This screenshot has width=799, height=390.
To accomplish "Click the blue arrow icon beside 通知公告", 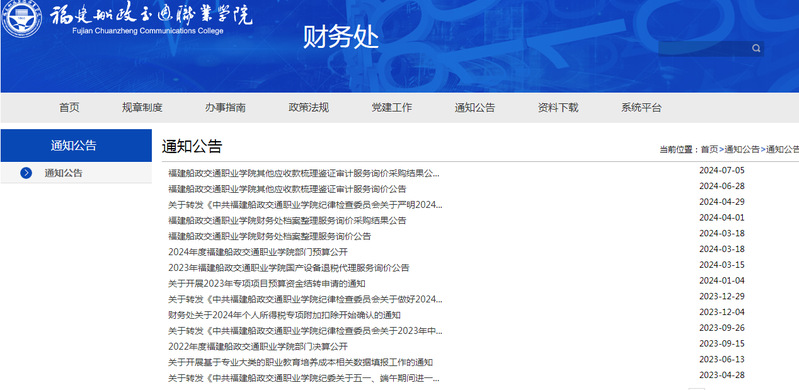I will (x=26, y=173).
